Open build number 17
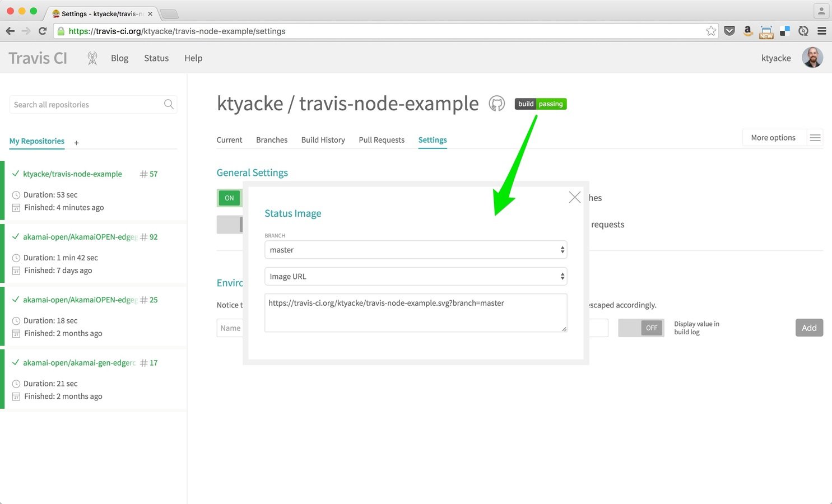This screenshot has width=832, height=504. click(149, 363)
